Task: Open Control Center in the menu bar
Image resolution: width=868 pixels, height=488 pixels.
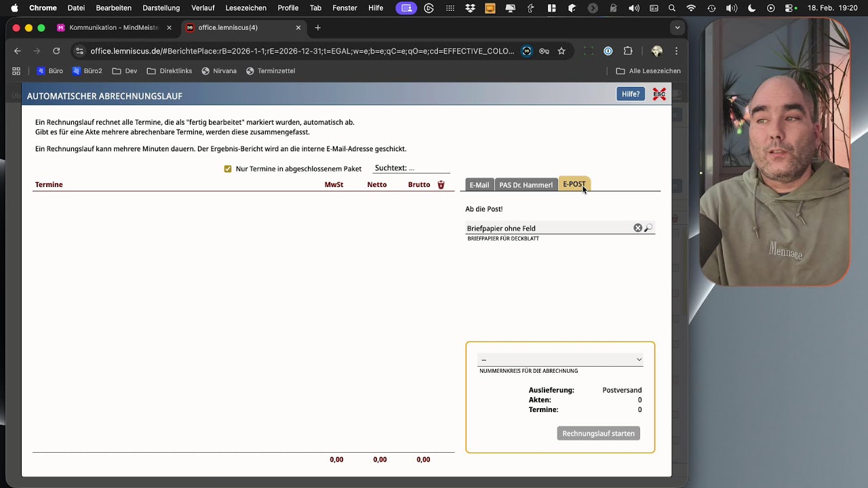Action: [x=790, y=8]
